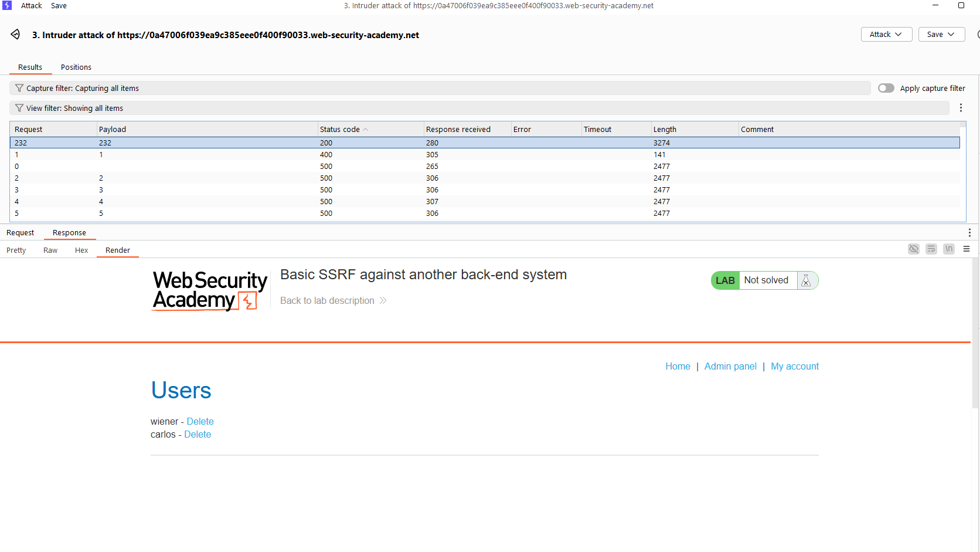Maximize the Intruder attack window
The height and width of the screenshot is (552, 980).
click(x=961, y=5)
